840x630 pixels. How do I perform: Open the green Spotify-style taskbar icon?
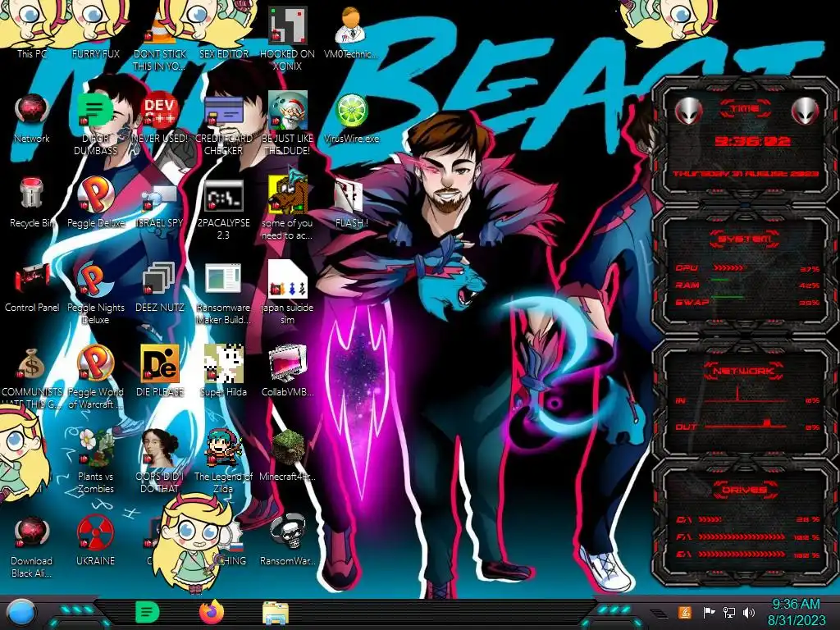coord(148,612)
